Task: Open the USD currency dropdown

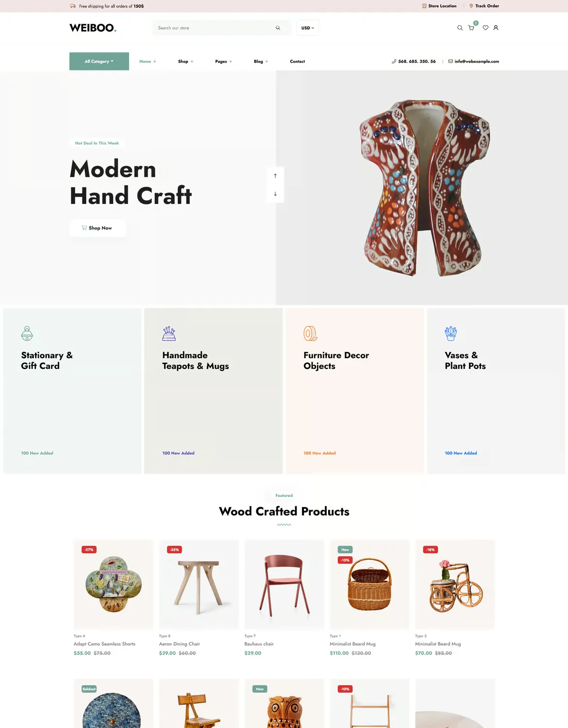Action: (x=308, y=28)
